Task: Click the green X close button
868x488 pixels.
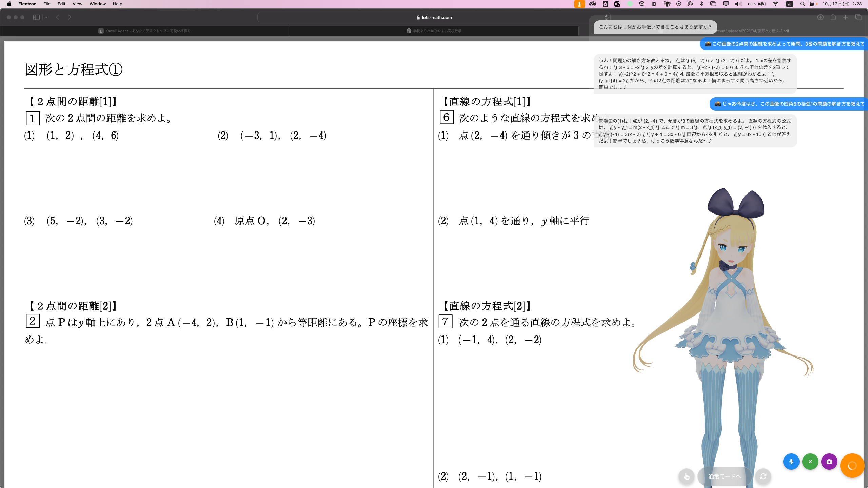Action: pyautogui.click(x=810, y=462)
